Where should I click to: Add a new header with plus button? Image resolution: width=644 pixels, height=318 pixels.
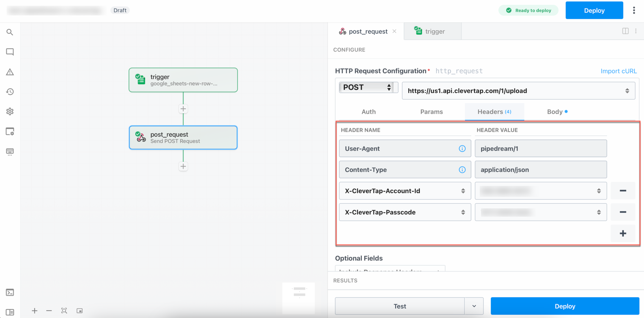click(623, 233)
